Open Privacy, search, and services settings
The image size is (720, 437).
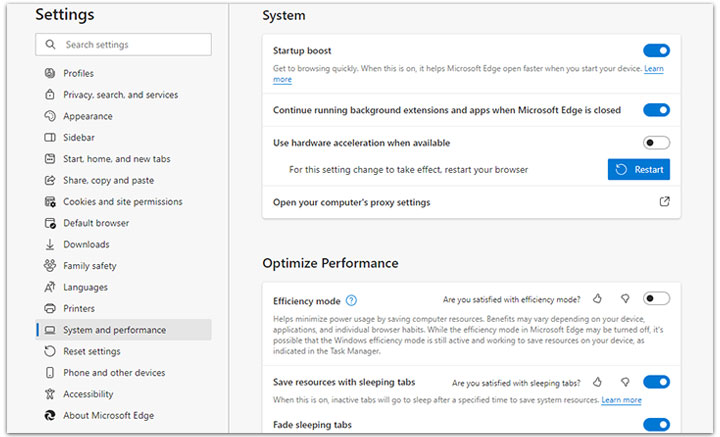120,95
